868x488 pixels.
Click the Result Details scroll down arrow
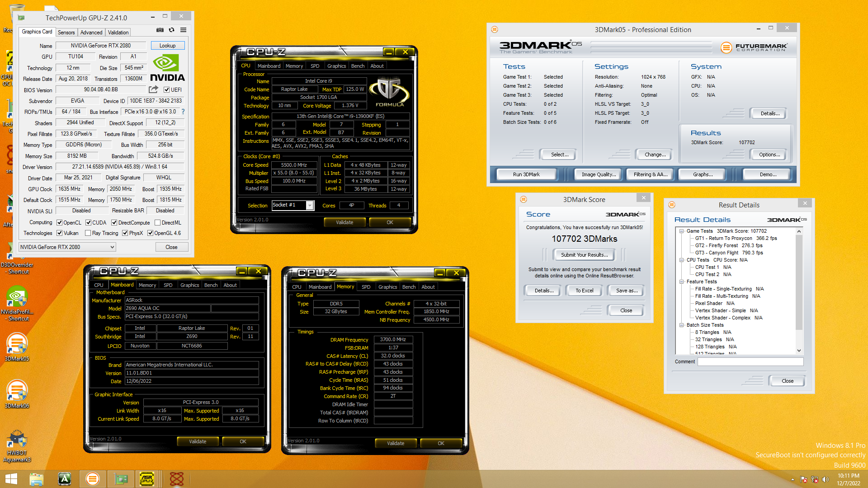coord(799,351)
